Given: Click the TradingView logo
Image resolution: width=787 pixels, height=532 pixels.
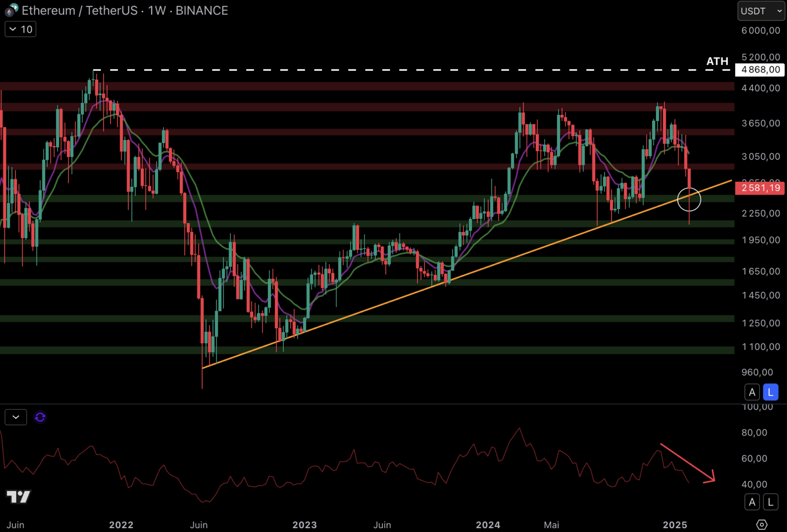Looking at the screenshot, I should (18, 497).
